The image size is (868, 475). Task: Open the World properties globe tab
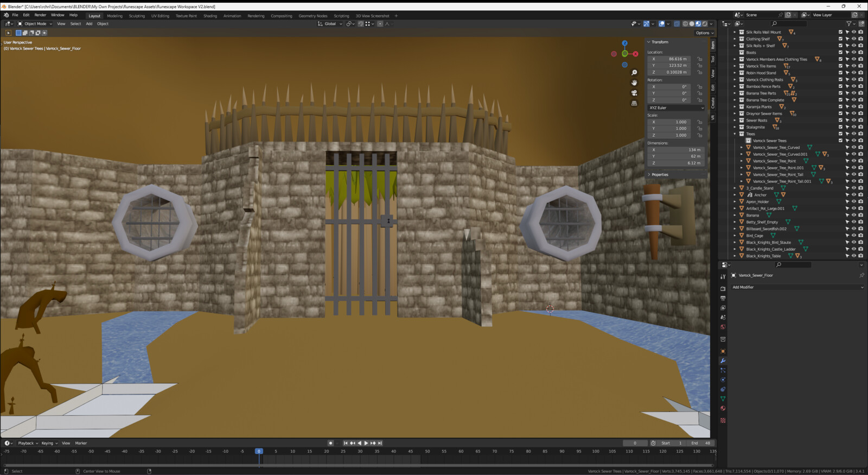(723, 327)
